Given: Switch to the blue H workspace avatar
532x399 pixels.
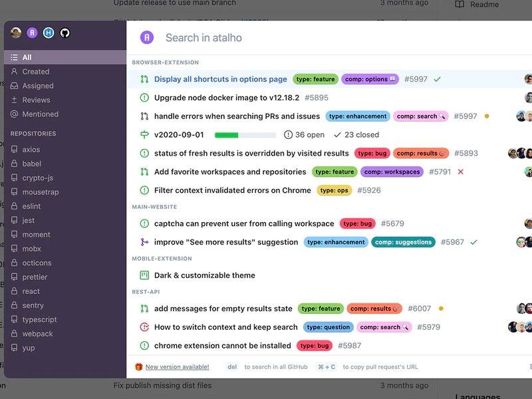Looking at the screenshot, I should click(49, 33).
